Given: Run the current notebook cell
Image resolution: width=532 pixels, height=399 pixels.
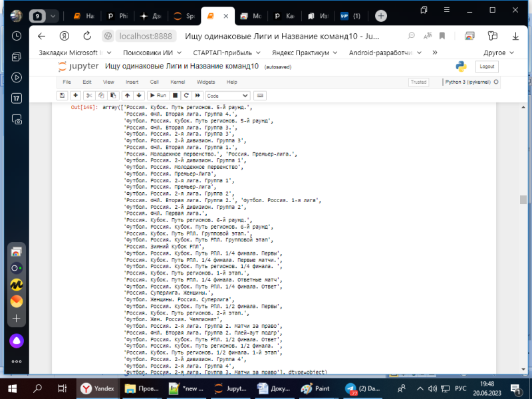Looking at the screenshot, I should 158,96.
